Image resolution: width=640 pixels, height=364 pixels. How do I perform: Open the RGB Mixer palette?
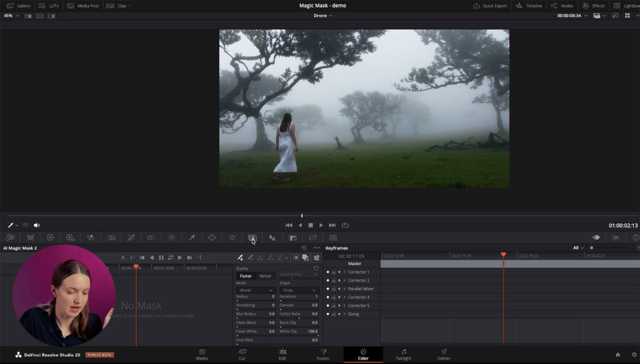(x=90, y=237)
